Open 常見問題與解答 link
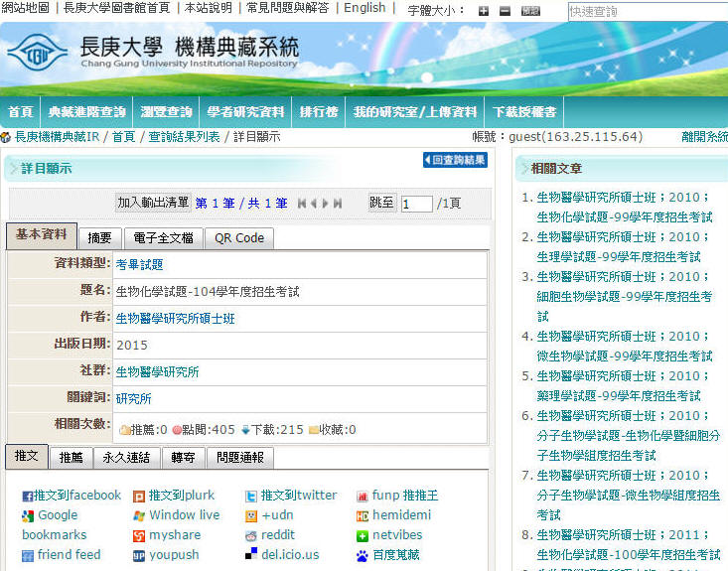This screenshot has height=571, width=728. click(x=287, y=8)
